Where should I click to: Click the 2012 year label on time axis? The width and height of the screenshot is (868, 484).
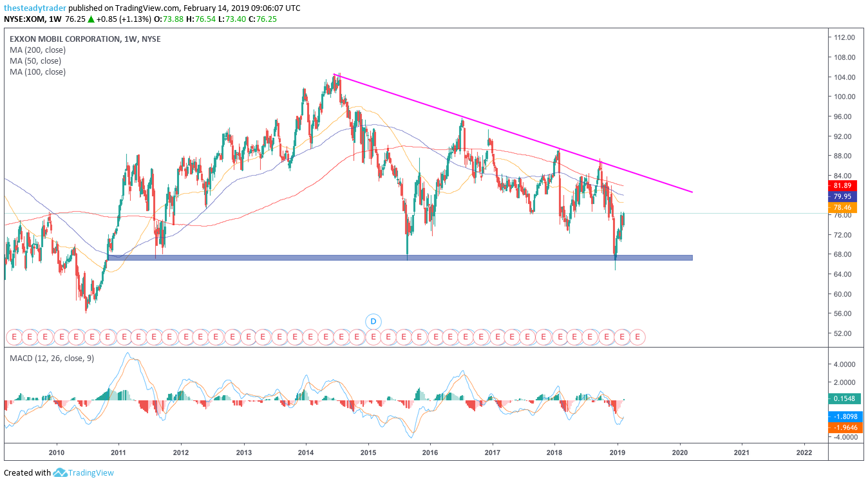pyautogui.click(x=181, y=452)
